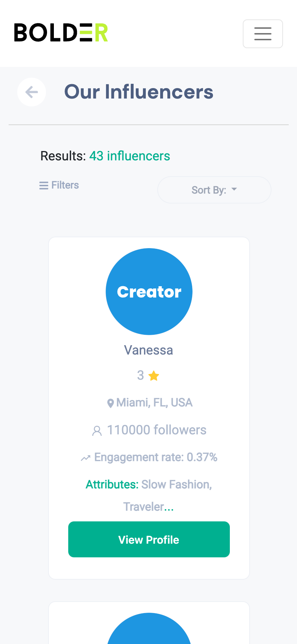Viewport: 297px width, 644px height.
Task: Click the 110000 followers text
Action: pos(157,430)
